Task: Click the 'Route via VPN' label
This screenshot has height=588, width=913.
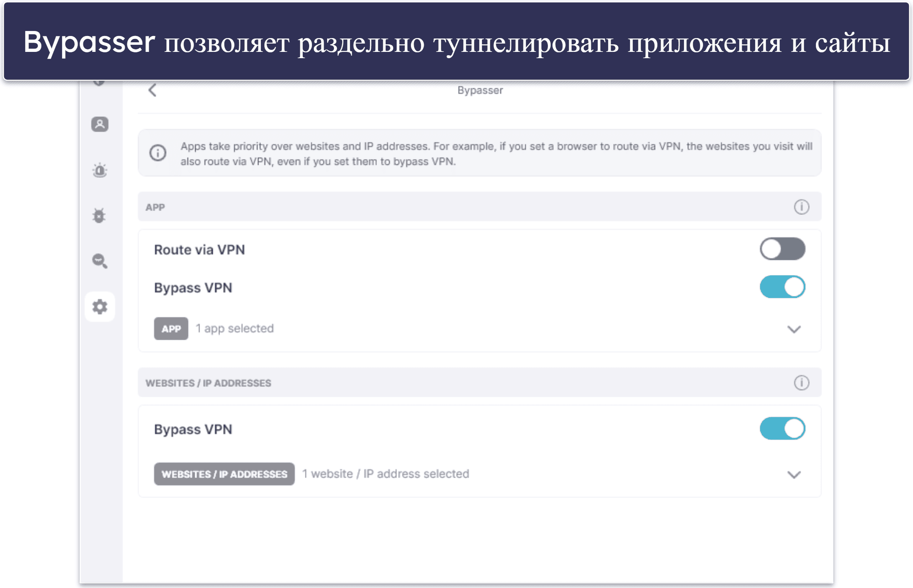Action: (x=199, y=250)
